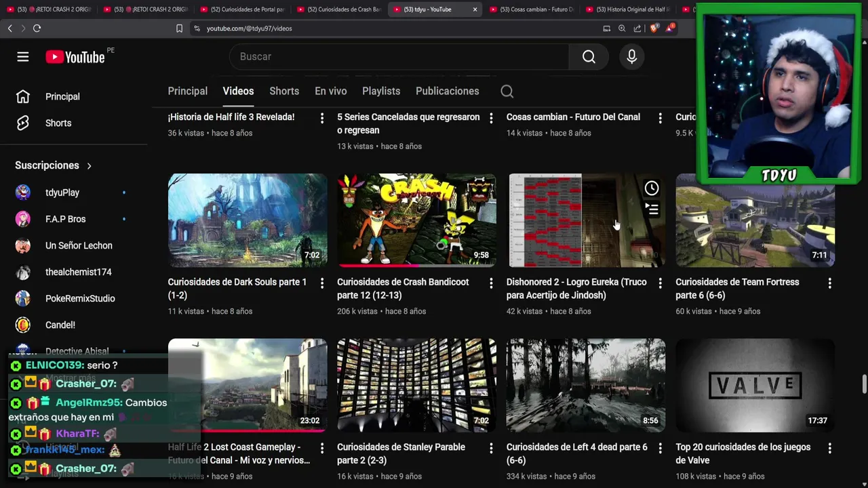Open options for Historia de Half life 3 video
The height and width of the screenshot is (488, 868).
[321, 118]
